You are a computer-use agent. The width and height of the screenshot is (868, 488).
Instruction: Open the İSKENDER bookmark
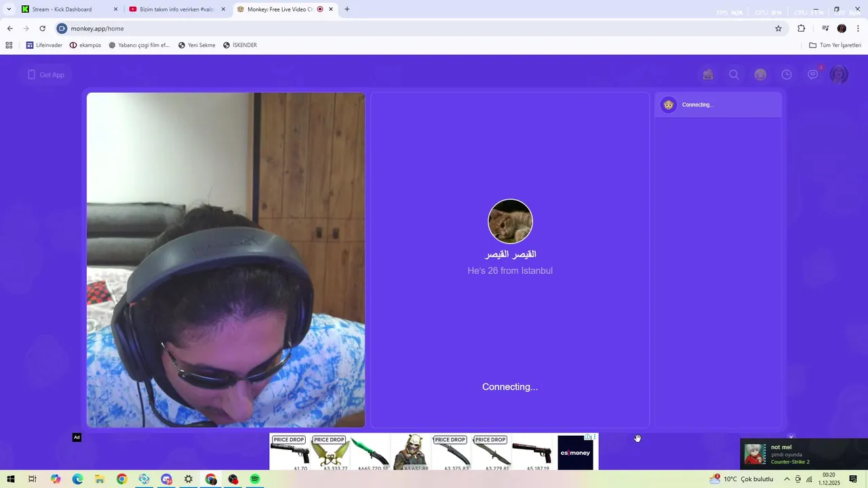point(240,45)
